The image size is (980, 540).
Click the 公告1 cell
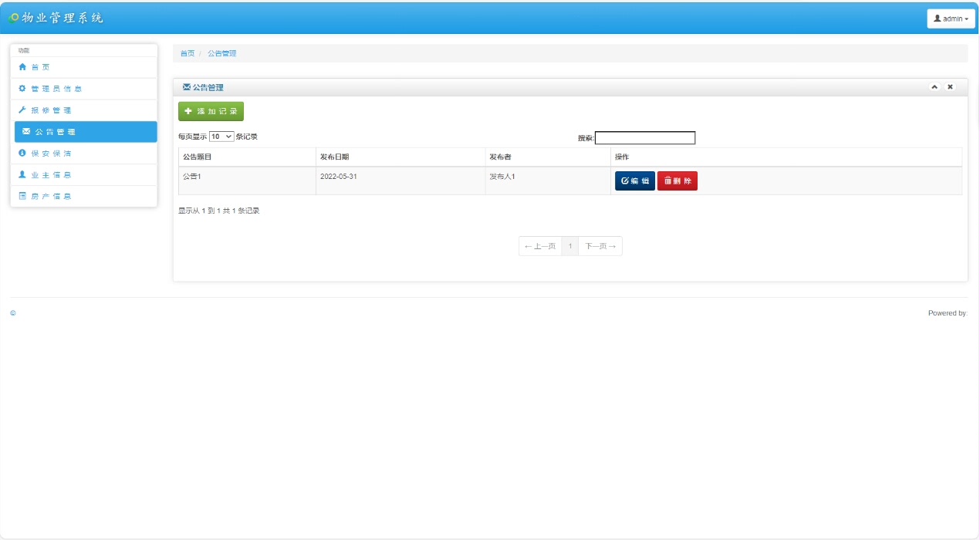pyautogui.click(x=247, y=181)
